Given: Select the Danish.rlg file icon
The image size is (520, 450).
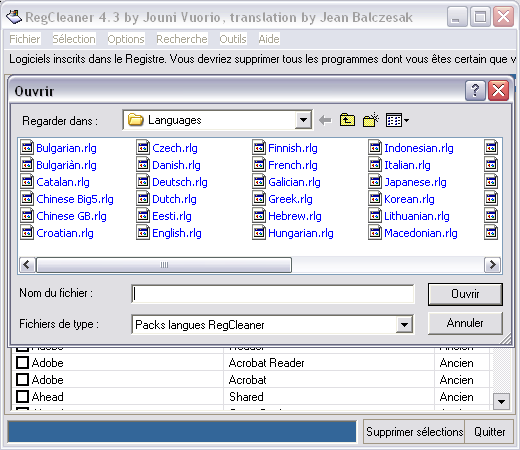Looking at the screenshot, I should [143, 164].
